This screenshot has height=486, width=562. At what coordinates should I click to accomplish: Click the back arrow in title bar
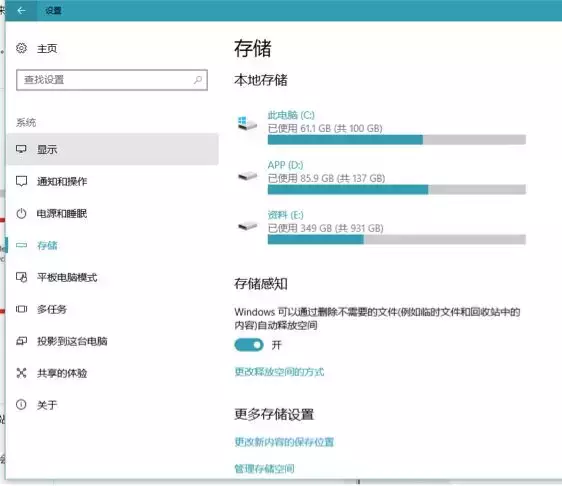[21, 10]
